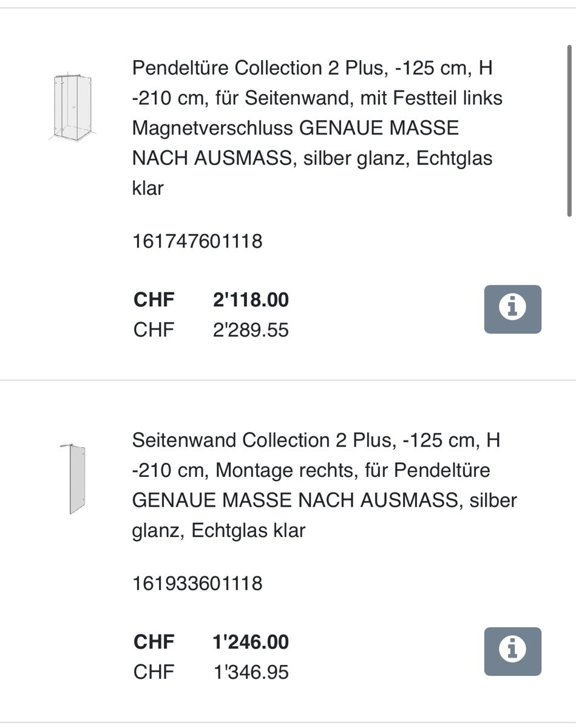
Task: Click the list price CHF 1'346.95
Action: pos(251,672)
